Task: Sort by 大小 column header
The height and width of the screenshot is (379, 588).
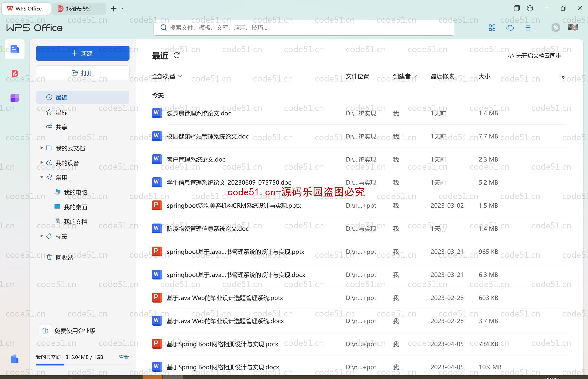Action: click(x=484, y=76)
